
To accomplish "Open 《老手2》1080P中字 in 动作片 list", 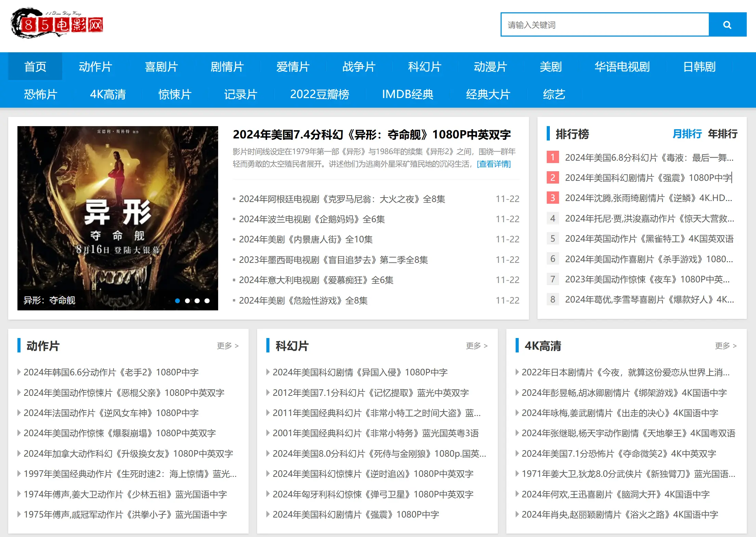I will 111,372.
